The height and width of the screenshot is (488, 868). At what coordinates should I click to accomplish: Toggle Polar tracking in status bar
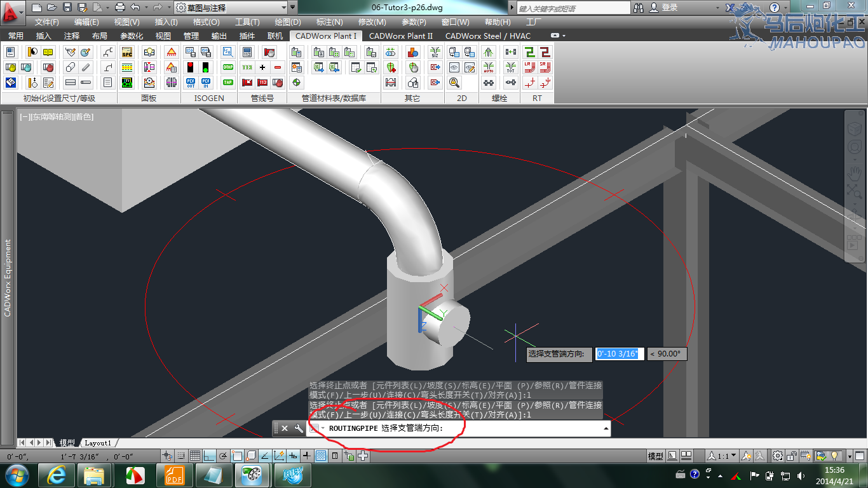tap(223, 456)
